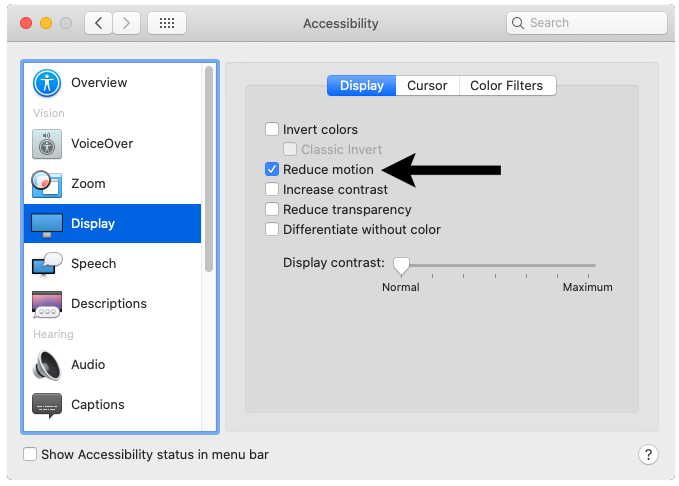The image size is (679, 486).
Task: Check Differentiate without color
Action: (x=272, y=230)
